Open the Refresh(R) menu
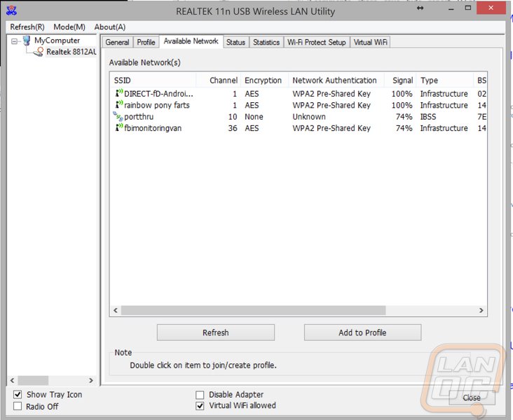 coord(27,27)
